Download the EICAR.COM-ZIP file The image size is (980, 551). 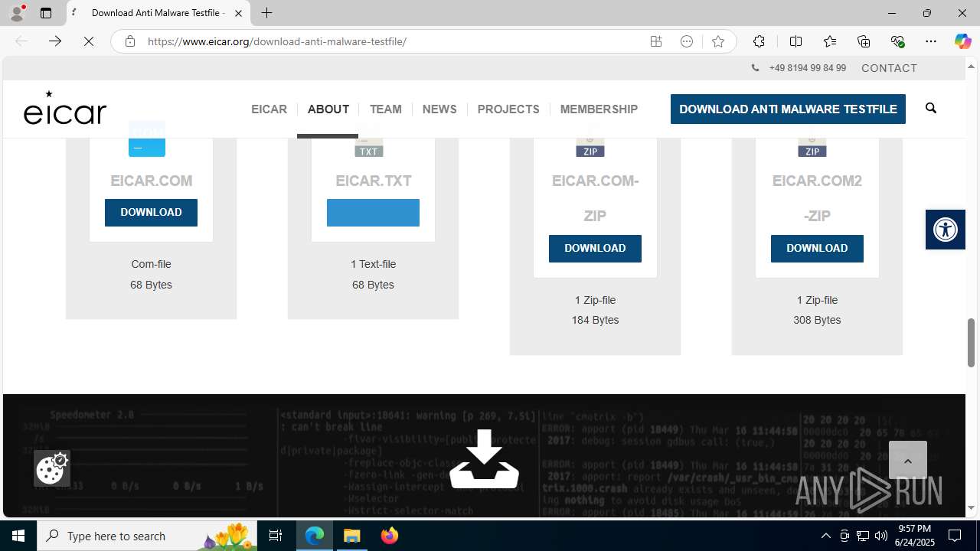[595, 249]
